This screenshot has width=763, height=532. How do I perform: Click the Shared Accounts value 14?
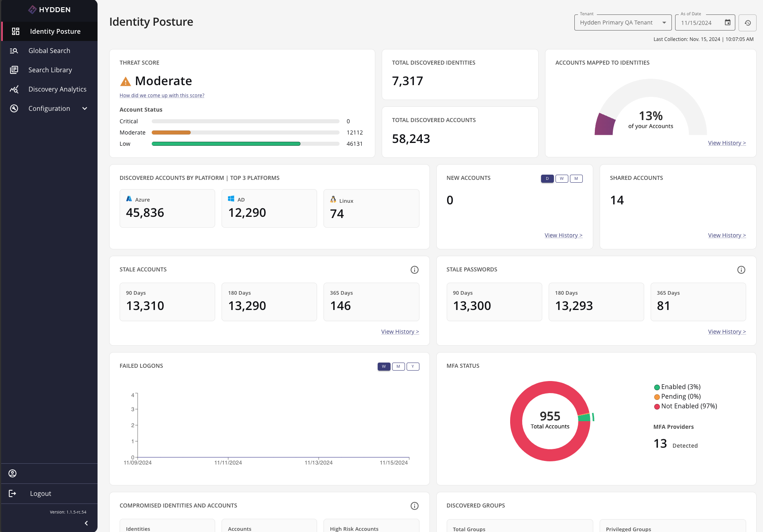tap(617, 200)
